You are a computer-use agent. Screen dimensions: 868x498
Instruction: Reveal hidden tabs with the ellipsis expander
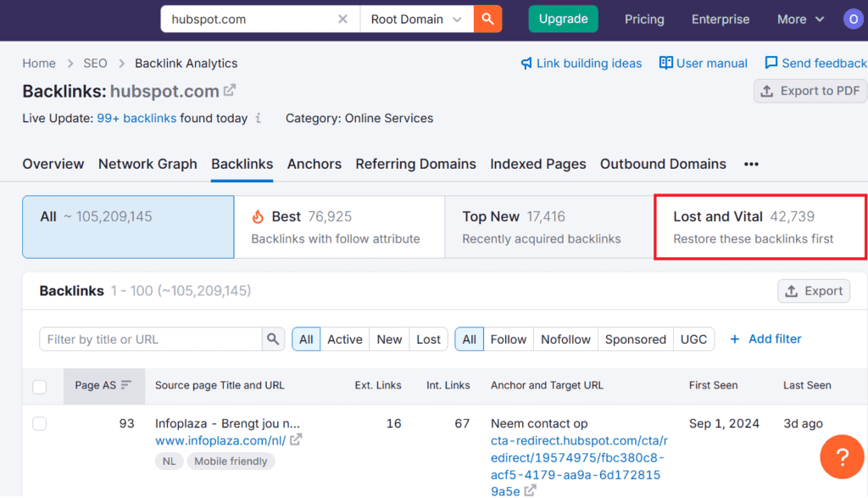[750, 165]
